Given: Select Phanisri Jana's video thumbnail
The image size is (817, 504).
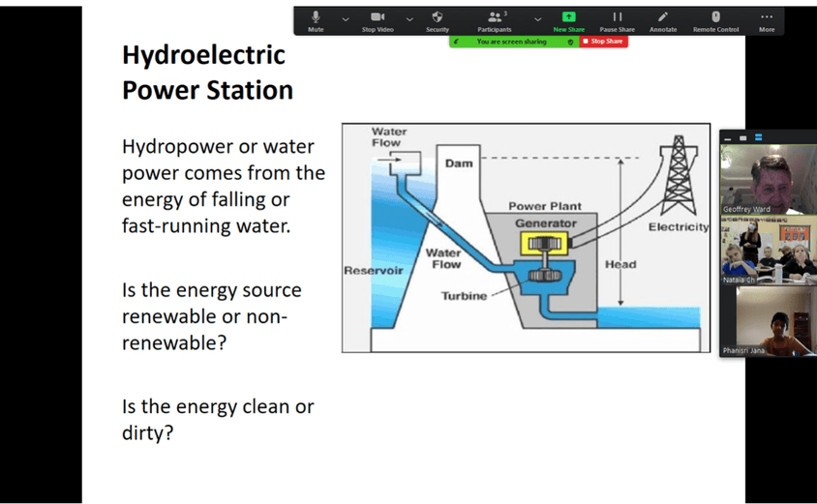Looking at the screenshot, I should click(x=768, y=321).
